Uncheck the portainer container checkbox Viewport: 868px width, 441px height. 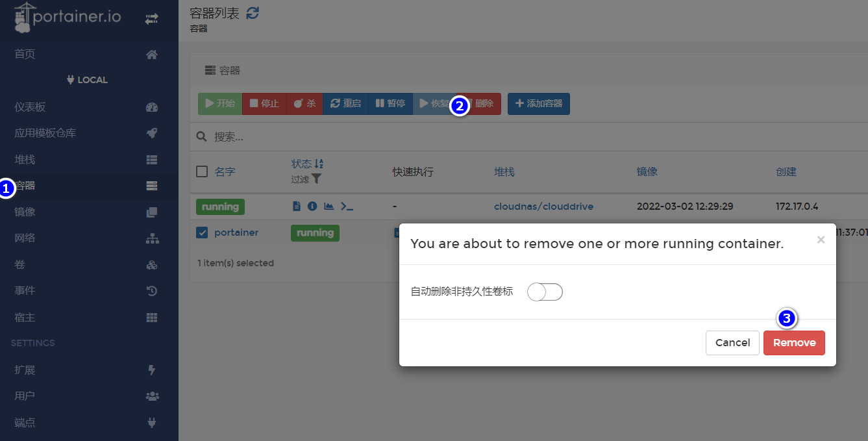pos(202,233)
